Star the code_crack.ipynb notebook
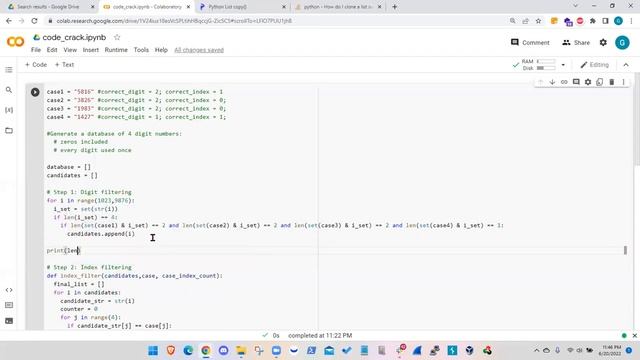This screenshot has width=640, height=360. (117, 37)
